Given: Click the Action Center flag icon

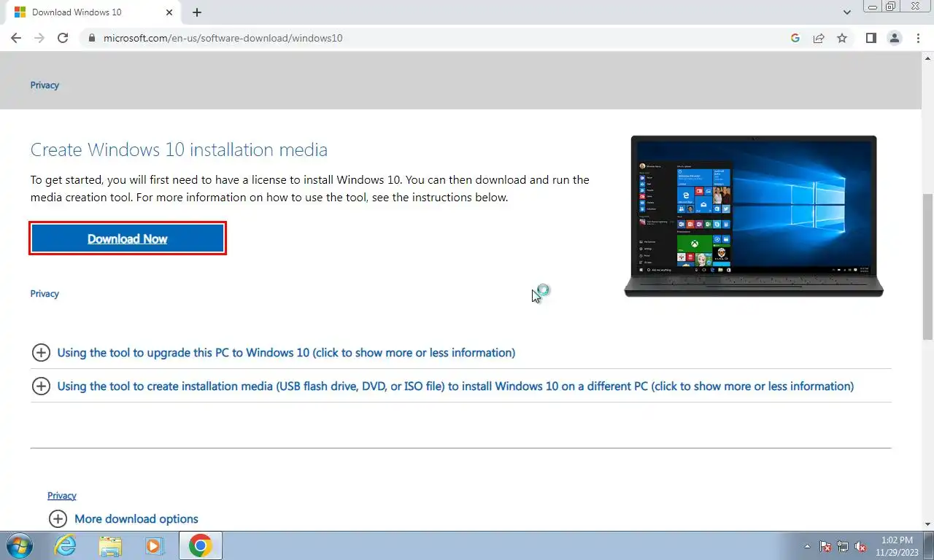Looking at the screenshot, I should click(825, 546).
